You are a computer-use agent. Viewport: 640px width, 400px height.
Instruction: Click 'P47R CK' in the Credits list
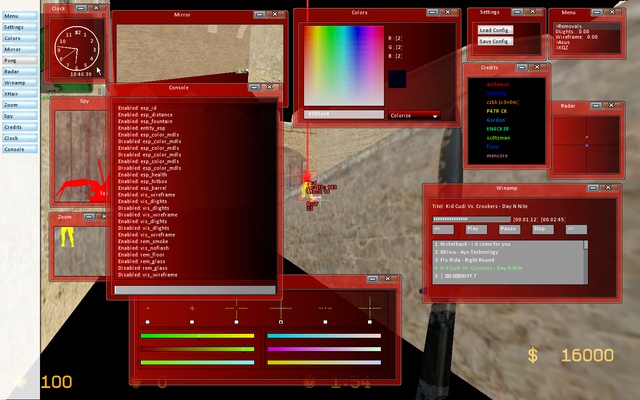[497, 111]
